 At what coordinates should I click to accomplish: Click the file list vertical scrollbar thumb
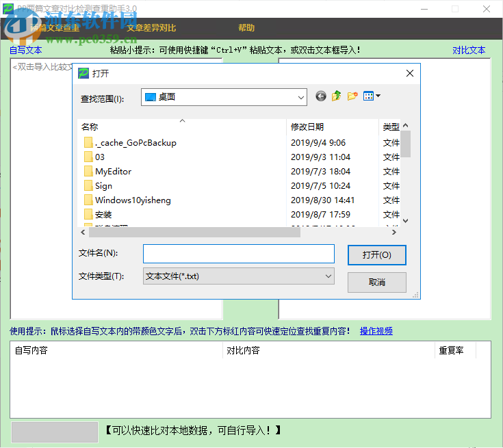(x=405, y=144)
